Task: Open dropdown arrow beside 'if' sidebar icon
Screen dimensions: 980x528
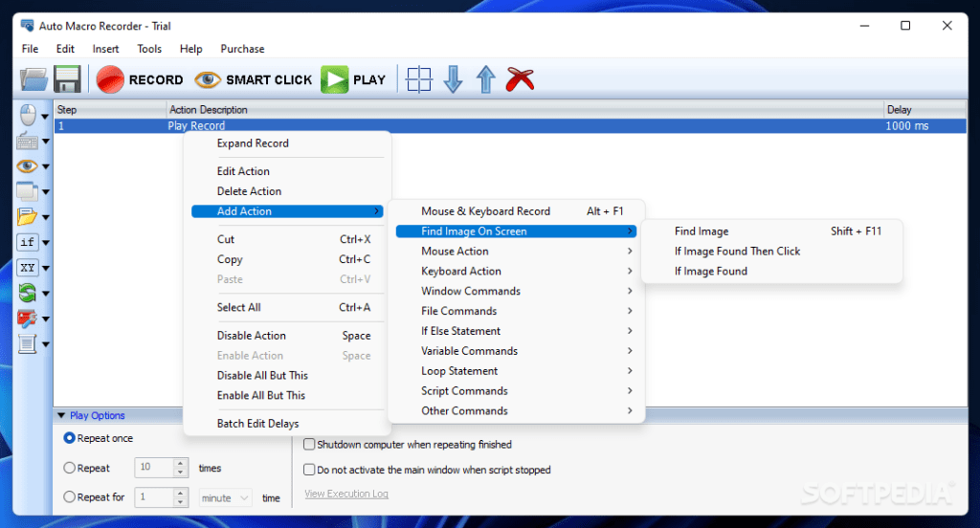Action: click(x=45, y=242)
